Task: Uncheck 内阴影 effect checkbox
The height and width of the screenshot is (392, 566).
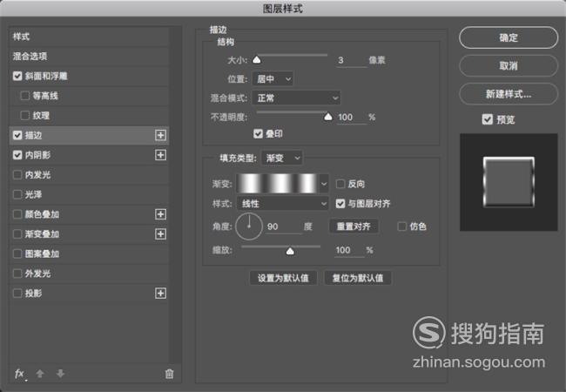Action: [17, 155]
